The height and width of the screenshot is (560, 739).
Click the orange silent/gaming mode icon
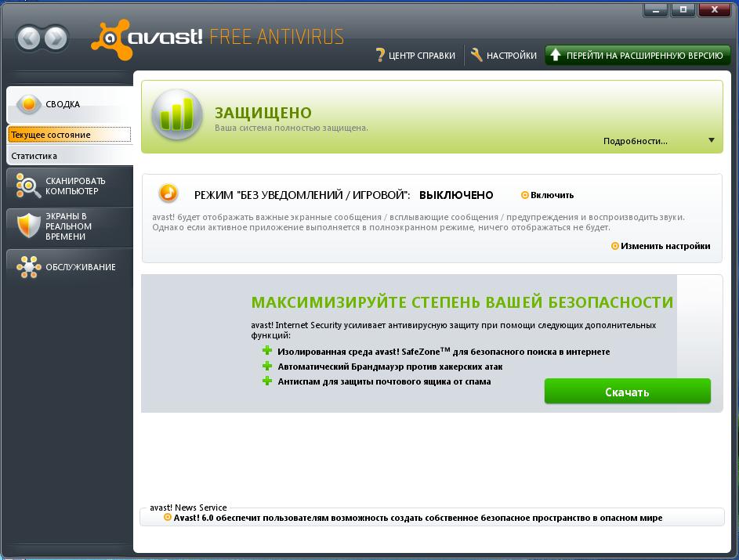[168, 193]
